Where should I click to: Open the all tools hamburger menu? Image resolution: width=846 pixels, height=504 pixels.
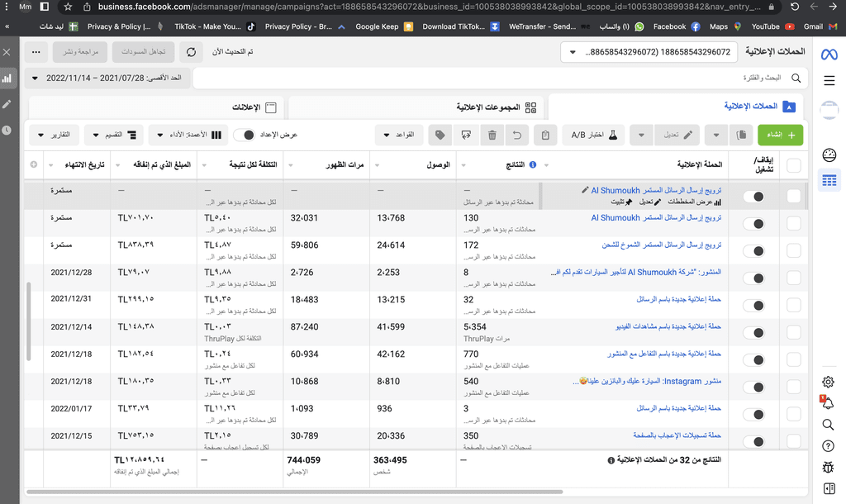pos(829,81)
